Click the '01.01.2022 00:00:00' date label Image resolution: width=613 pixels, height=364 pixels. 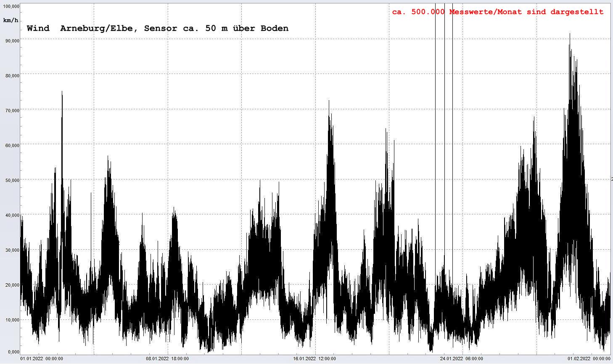click(42, 359)
